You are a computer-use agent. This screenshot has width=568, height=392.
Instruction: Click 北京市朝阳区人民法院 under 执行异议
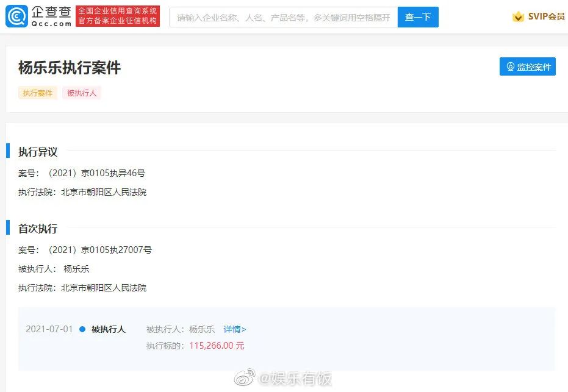(104, 192)
